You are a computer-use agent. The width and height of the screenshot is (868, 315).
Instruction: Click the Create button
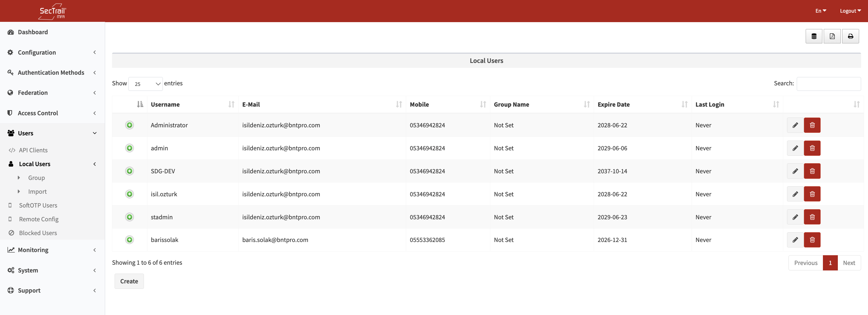click(x=129, y=281)
